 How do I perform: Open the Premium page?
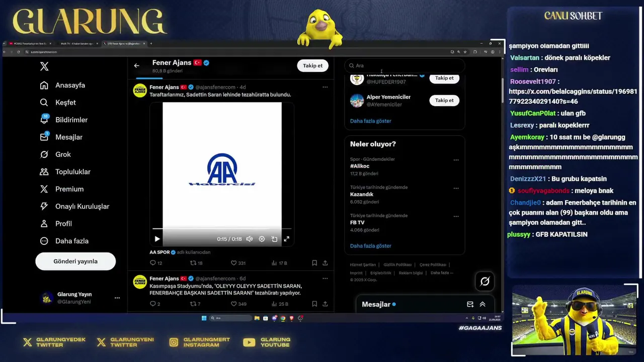pyautogui.click(x=62, y=189)
